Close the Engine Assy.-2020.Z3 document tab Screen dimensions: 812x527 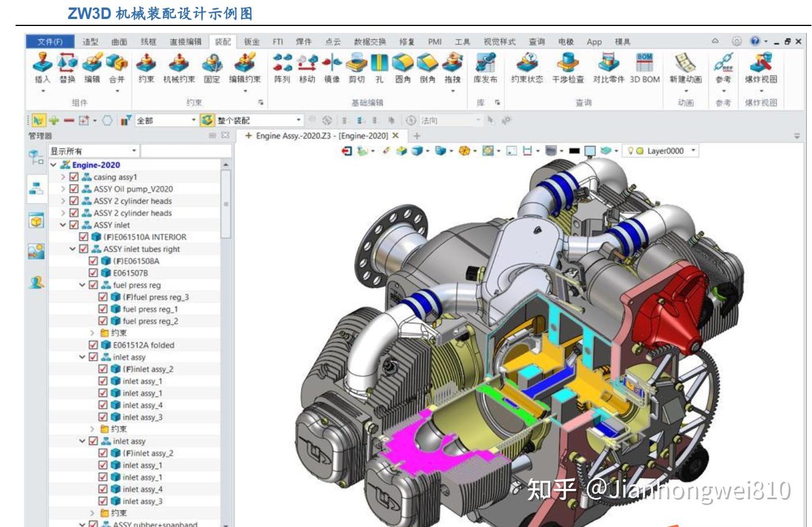(x=396, y=136)
